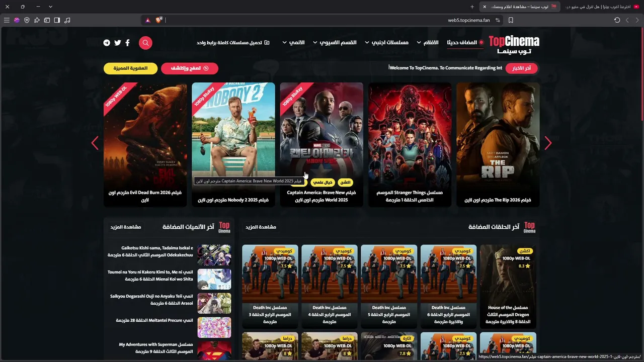Open Evil Dead Burn 2026 movie title
Image resolution: width=644 pixels, height=362 pixels.
click(x=145, y=196)
